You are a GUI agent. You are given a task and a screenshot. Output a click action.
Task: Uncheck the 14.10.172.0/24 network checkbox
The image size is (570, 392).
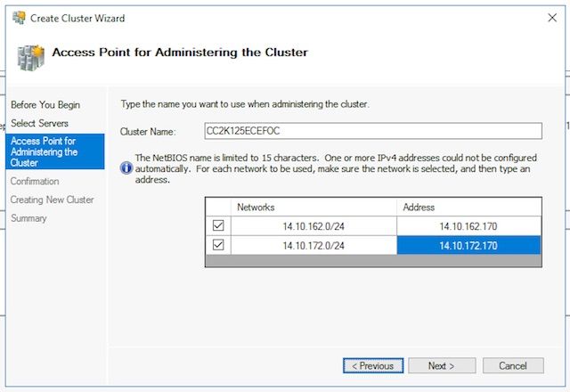(218, 245)
